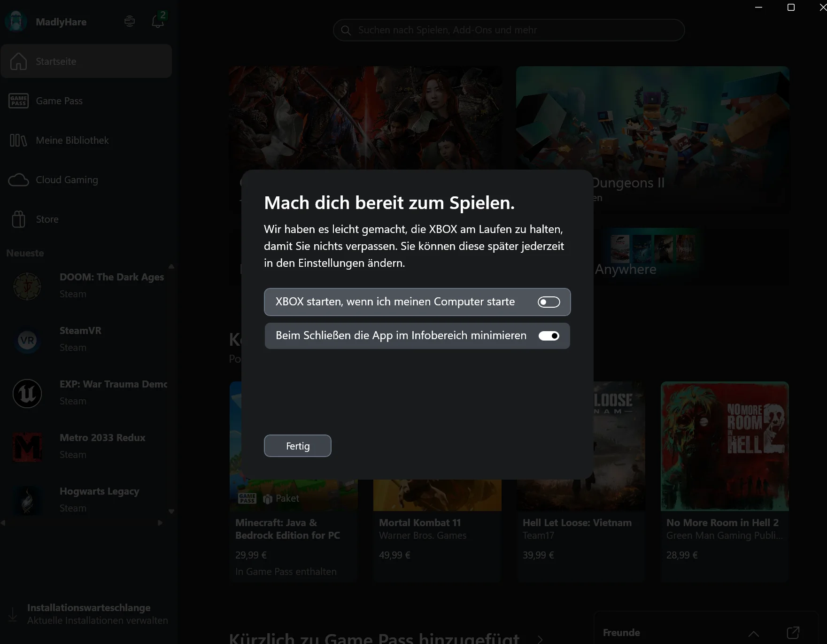Click the Neueste section heading

(x=25, y=253)
